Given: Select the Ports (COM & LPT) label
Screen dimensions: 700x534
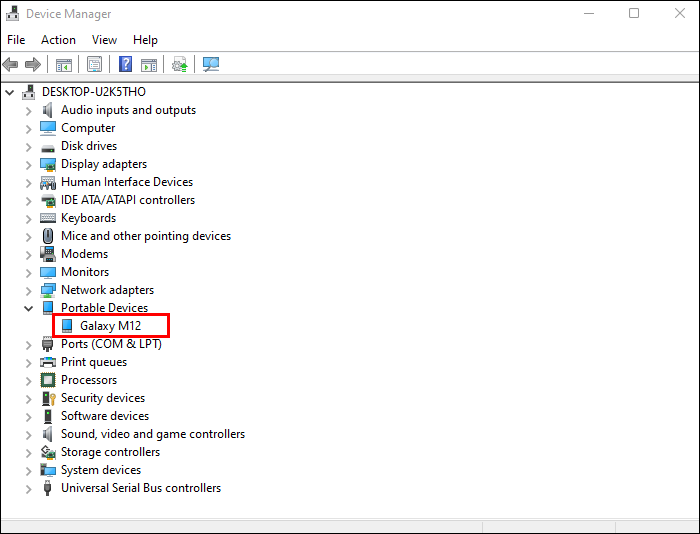Looking at the screenshot, I should (x=111, y=344).
